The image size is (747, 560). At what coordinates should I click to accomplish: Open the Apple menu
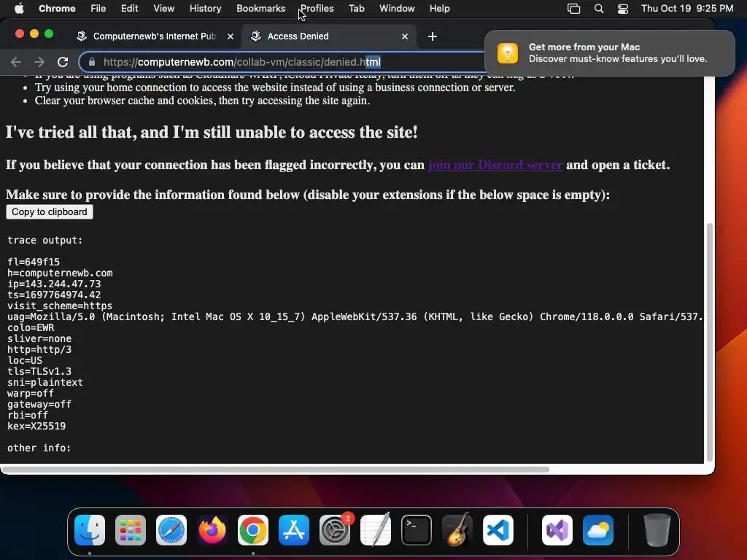click(x=19, y=8)
